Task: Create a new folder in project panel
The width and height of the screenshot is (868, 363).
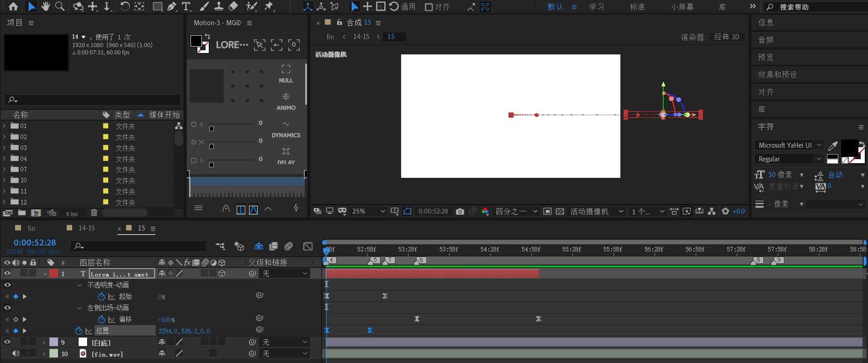Action: 22,213
